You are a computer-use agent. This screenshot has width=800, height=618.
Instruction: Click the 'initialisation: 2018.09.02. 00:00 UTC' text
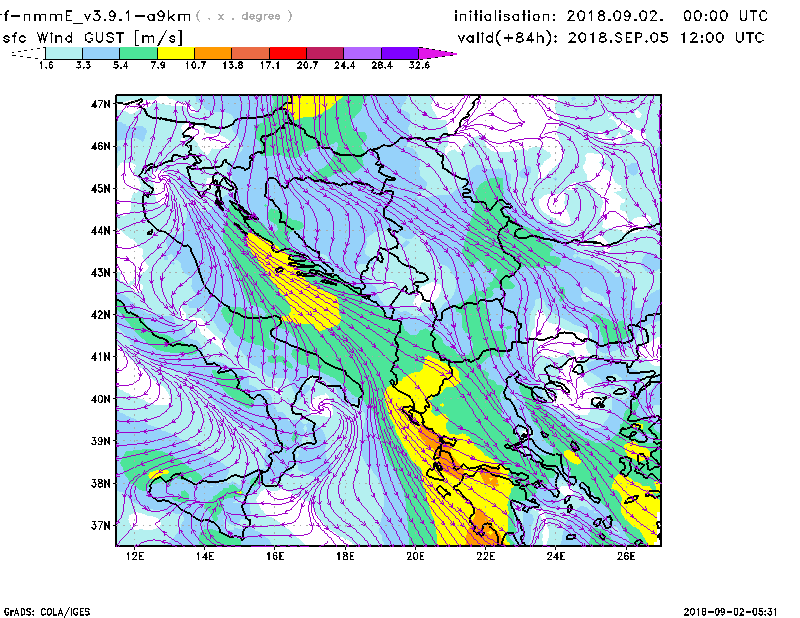point(611,16)
